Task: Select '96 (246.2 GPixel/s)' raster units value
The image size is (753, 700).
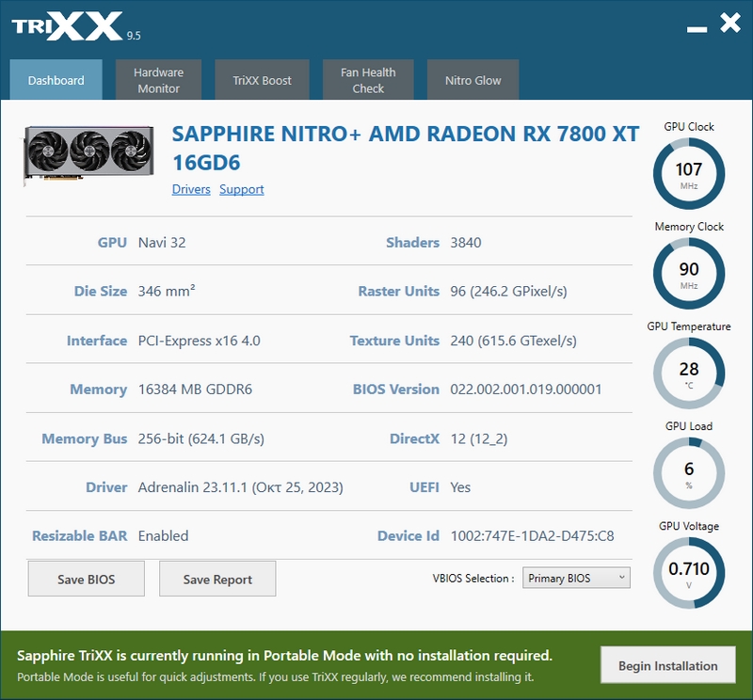Action: (508, 291)
